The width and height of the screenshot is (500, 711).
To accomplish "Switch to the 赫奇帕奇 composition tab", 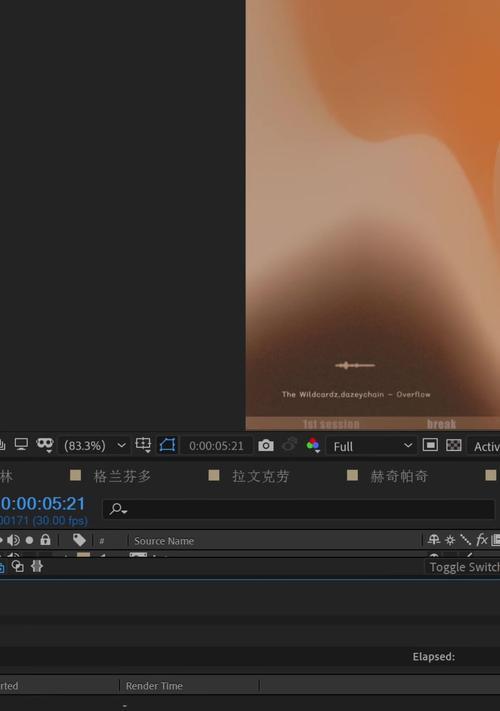I will [x=399, y=476].
